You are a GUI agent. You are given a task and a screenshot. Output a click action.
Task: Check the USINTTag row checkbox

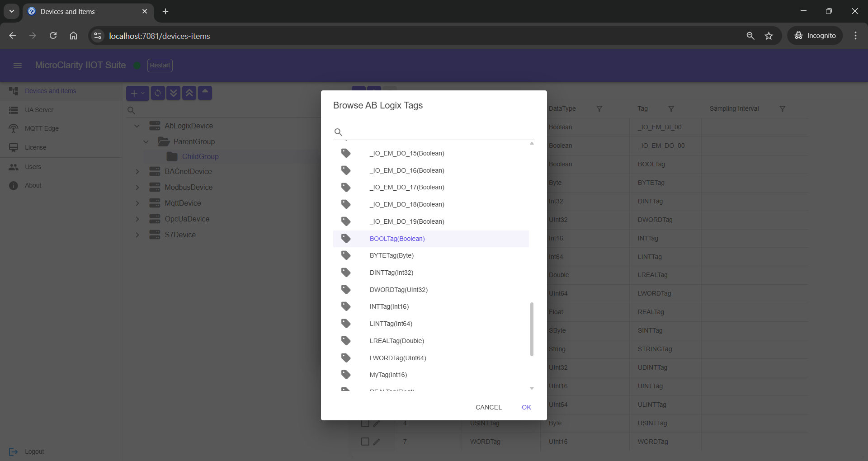tap(365, 423)
